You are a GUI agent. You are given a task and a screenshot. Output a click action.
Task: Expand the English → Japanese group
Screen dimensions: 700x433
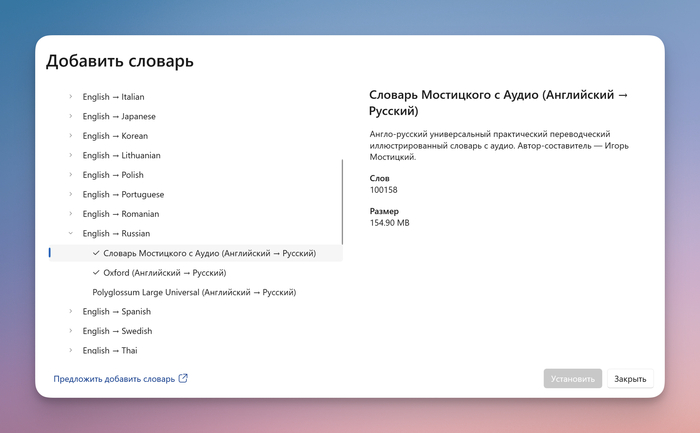coord(70,117)
